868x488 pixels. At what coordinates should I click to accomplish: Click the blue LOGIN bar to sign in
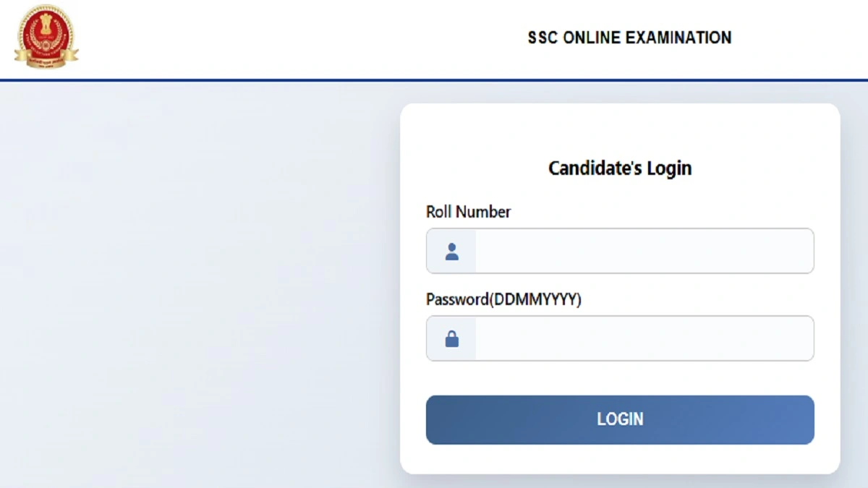click(619, 419)
